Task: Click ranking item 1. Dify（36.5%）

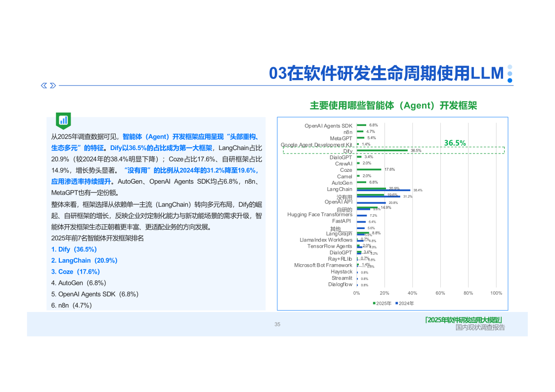Action: [74, 249]
